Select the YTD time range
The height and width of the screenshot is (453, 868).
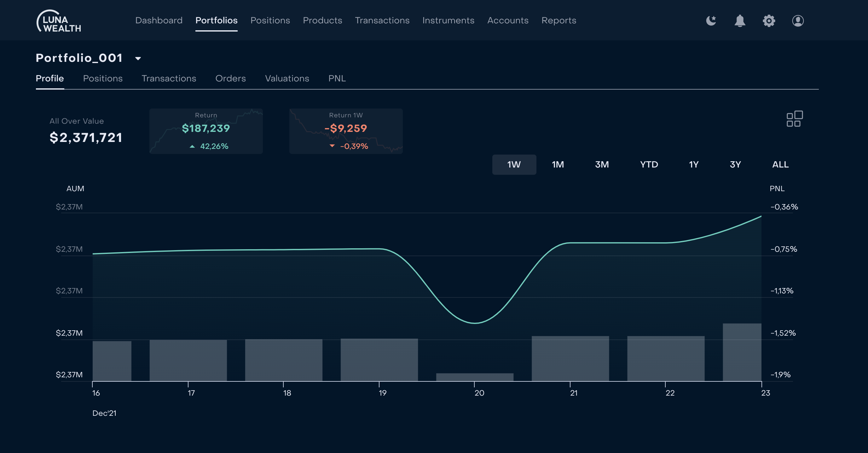tap(649, 165)
